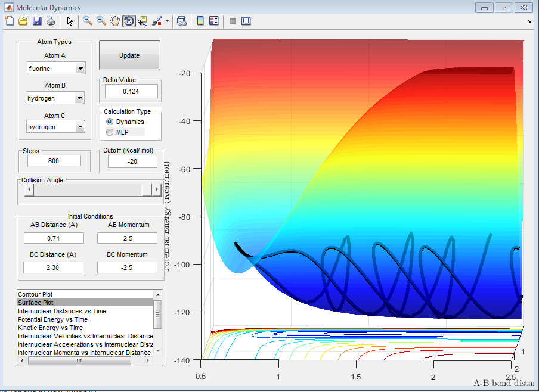Insert a colorbar using the toolbar icon

coord(200,21)
